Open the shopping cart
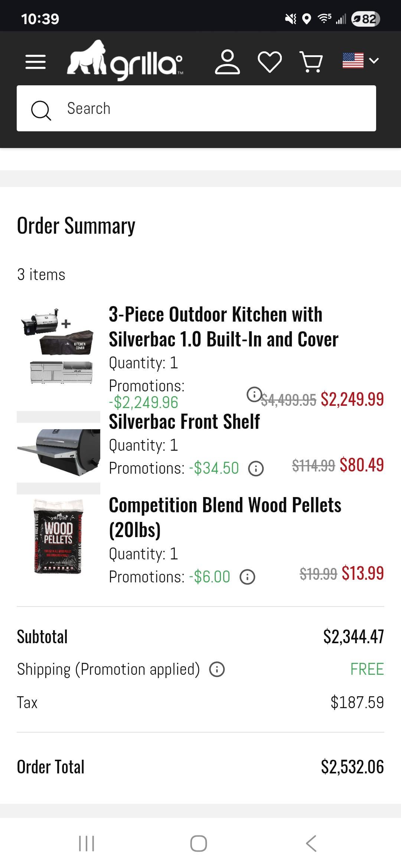Screen dimensions: 401x868 point(311,62)
